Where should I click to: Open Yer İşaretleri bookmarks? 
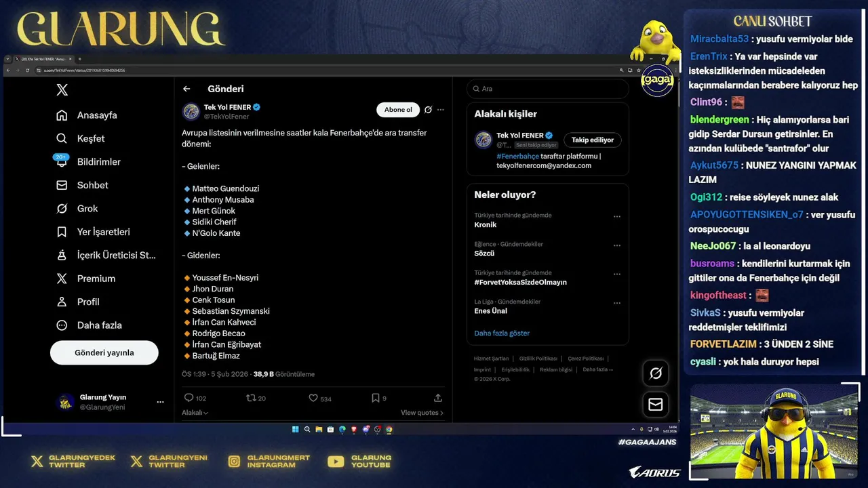pyautogui.click(x=93, y=232)
